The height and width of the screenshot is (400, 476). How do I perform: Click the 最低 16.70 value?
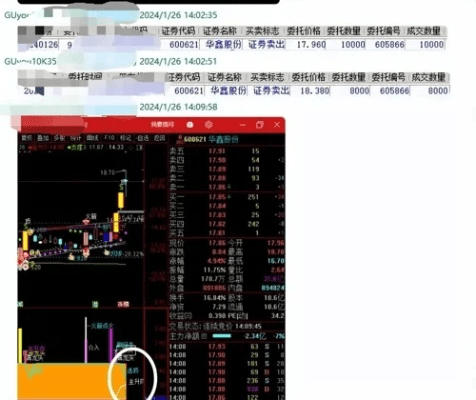click(x=275, y=261)
